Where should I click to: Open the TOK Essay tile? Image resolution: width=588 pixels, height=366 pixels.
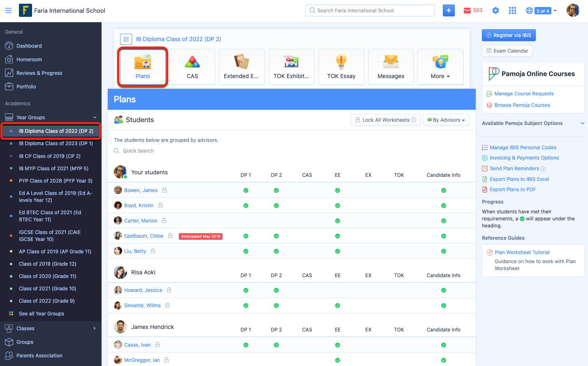click(x=341, y=67)
